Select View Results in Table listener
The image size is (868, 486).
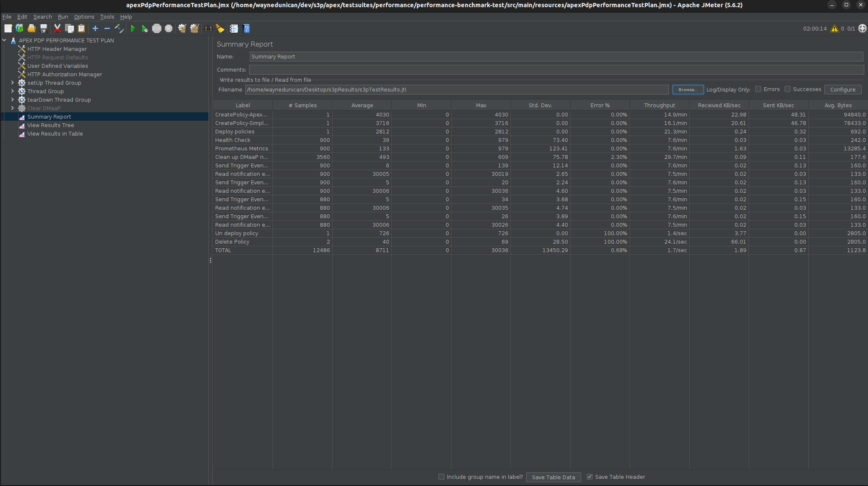coord(55,133)
